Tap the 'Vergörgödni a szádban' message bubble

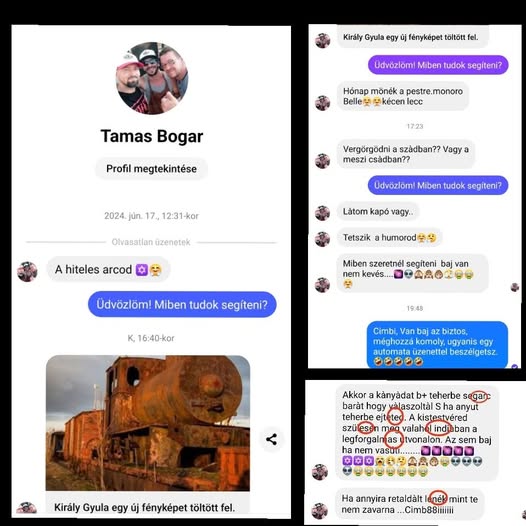tap(406, 154)
